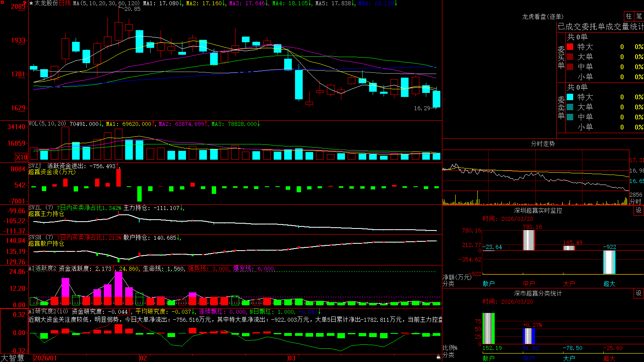Switch order view to 柱 (bar) mode

629,16
